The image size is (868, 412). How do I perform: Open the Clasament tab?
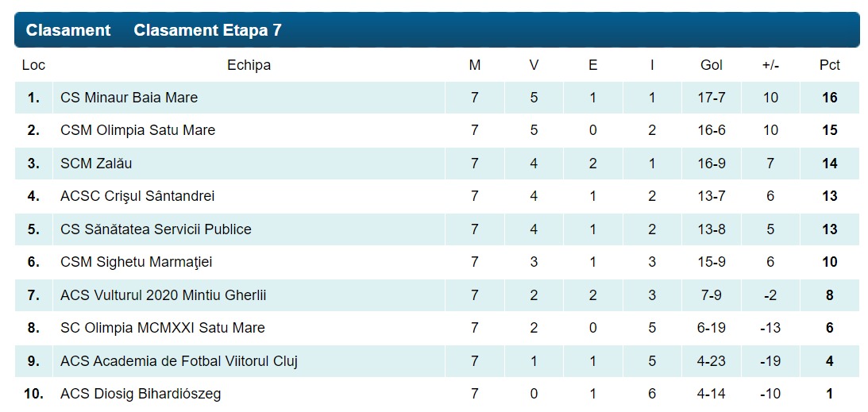(68, 30)
